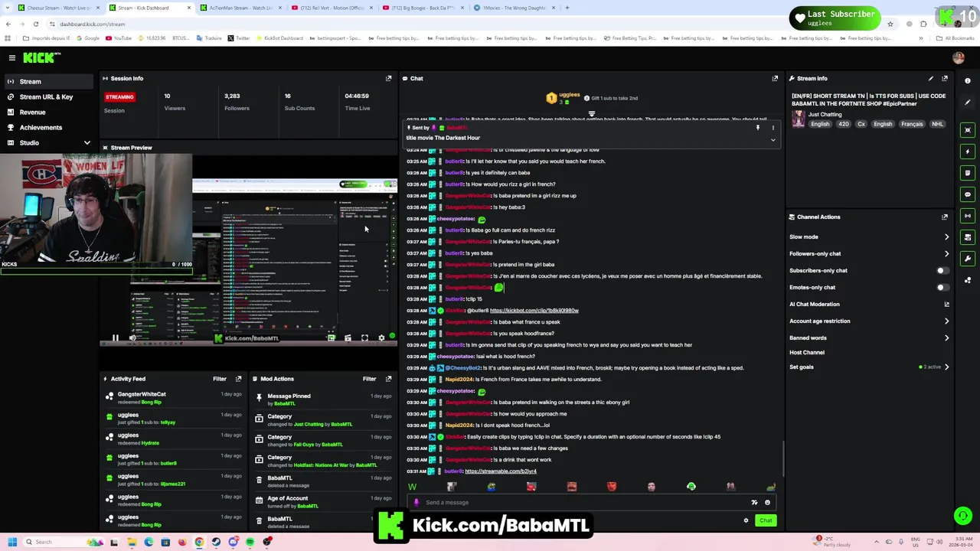Viewport: 980px width, 551px height.
Task: Open AI Chat Moderation external link
Action: coord(946,304)
